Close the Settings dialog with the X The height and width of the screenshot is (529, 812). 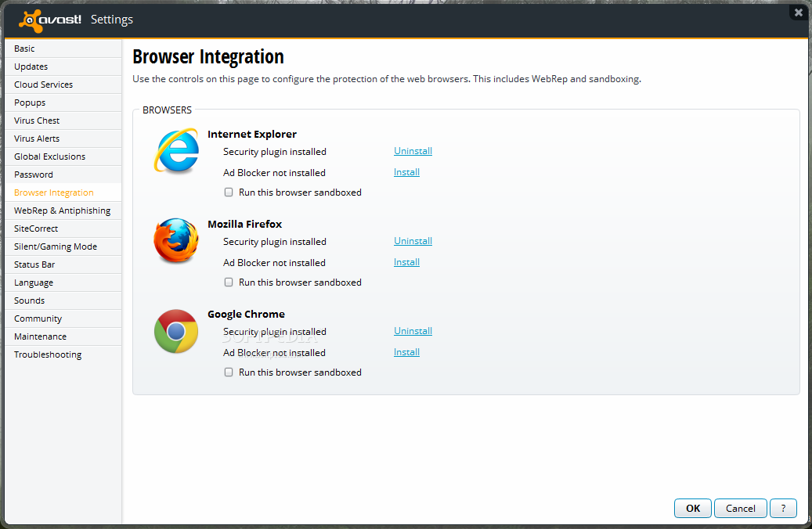799,13
